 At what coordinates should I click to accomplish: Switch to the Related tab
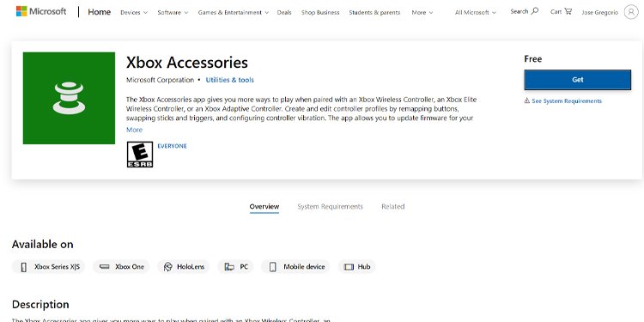tap(393, 207)
